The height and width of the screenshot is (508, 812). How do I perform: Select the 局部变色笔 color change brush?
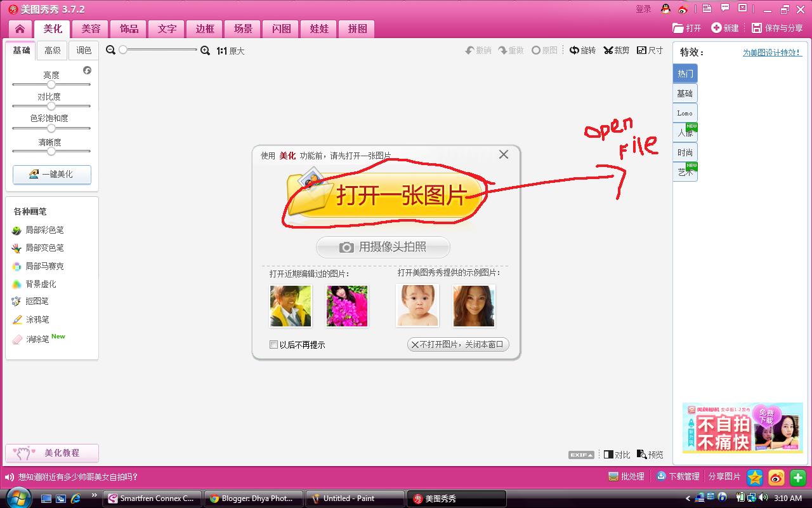38,248
